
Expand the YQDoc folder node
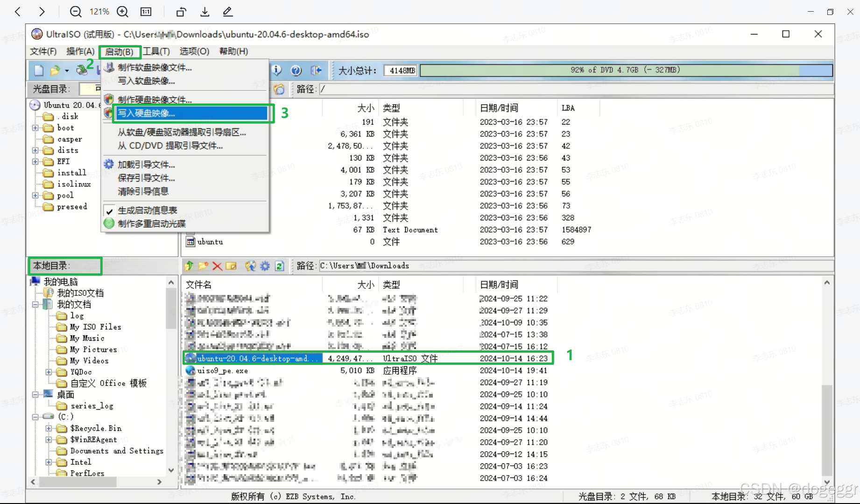click(49, 372)
